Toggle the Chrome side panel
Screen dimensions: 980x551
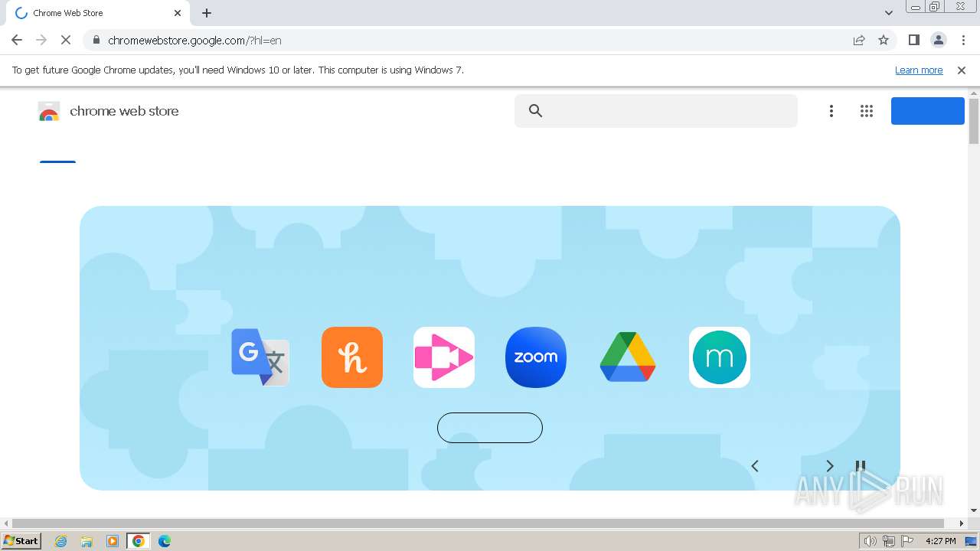pyautogui.click(x=913, y=40)
